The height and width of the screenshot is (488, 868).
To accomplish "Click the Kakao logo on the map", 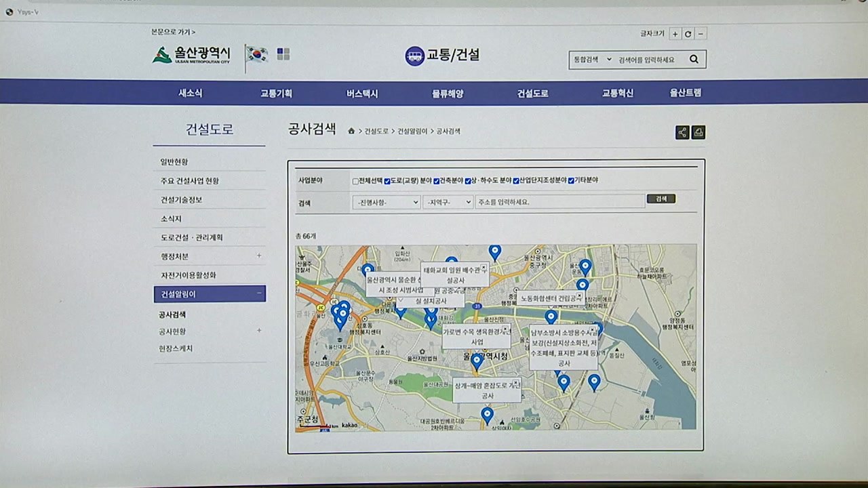I will click(x=349, y=425).
